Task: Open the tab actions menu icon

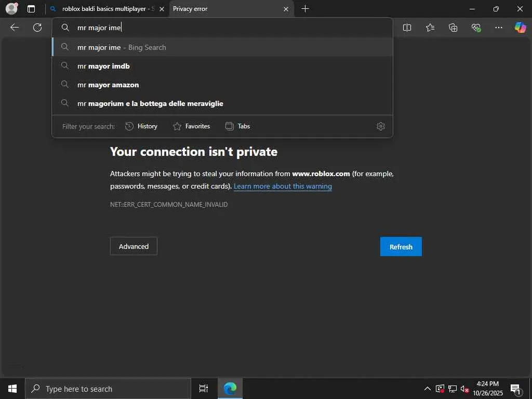Action: click(31, 9)
